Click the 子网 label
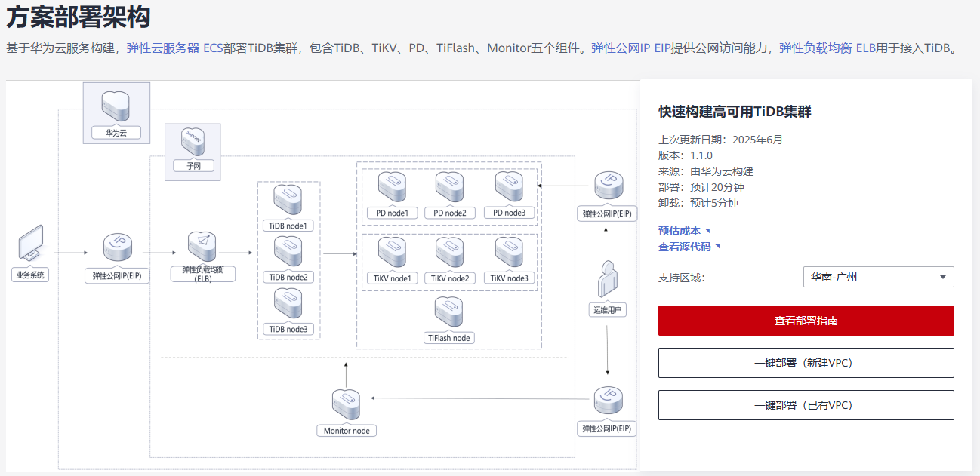The height and width of the screenshot is (476, 980). [193, 166]
